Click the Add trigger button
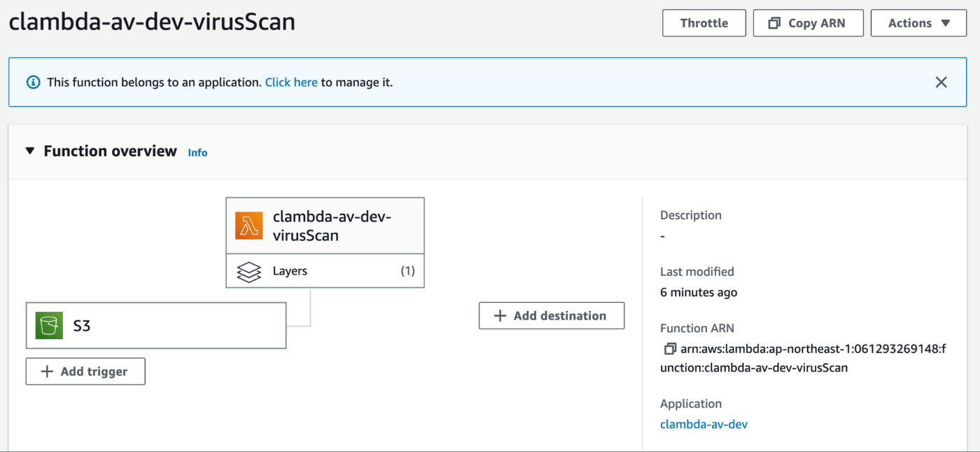 point(85,371)
